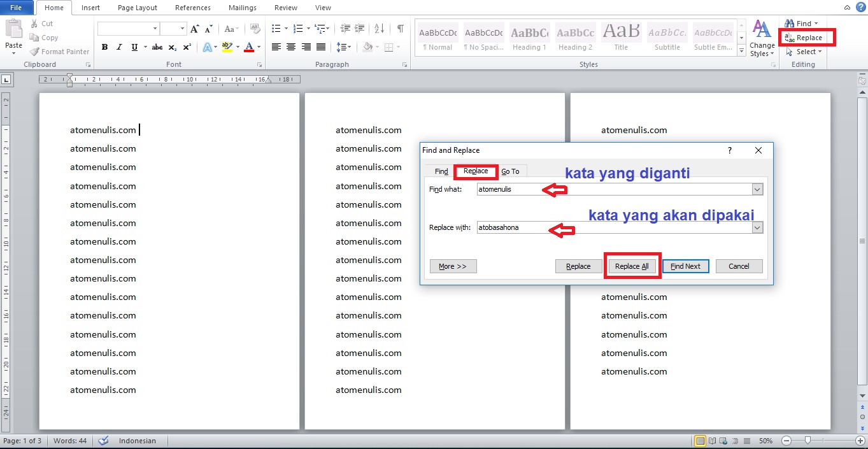Viewport: 868px width, 449px height.
Task: Expand the Styles gallery More arrow
Action: pyautogui.click(x=741, y=51)
